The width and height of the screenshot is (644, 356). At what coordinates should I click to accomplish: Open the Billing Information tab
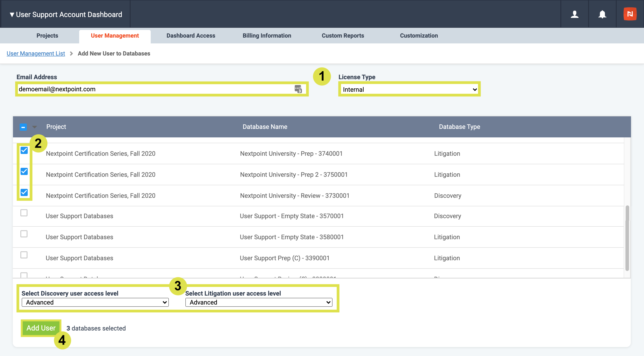point(267,36)
